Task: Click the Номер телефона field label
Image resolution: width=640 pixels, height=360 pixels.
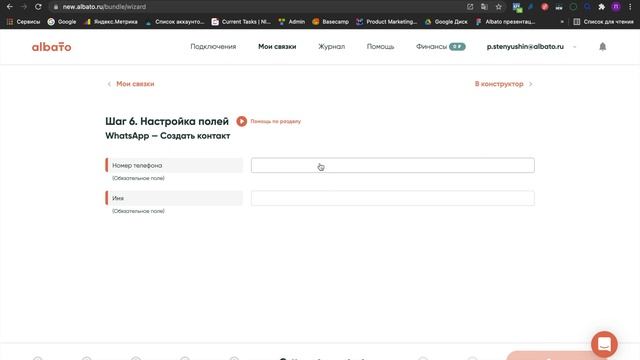Action: tap(174, 165)
